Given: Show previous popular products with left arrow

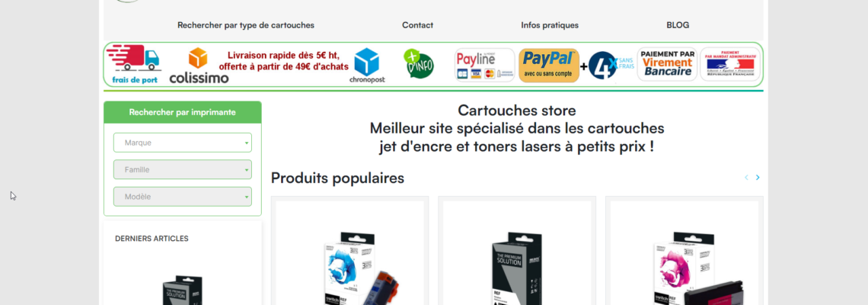Looking at the screenshot, I should click(x=746, y=178).
